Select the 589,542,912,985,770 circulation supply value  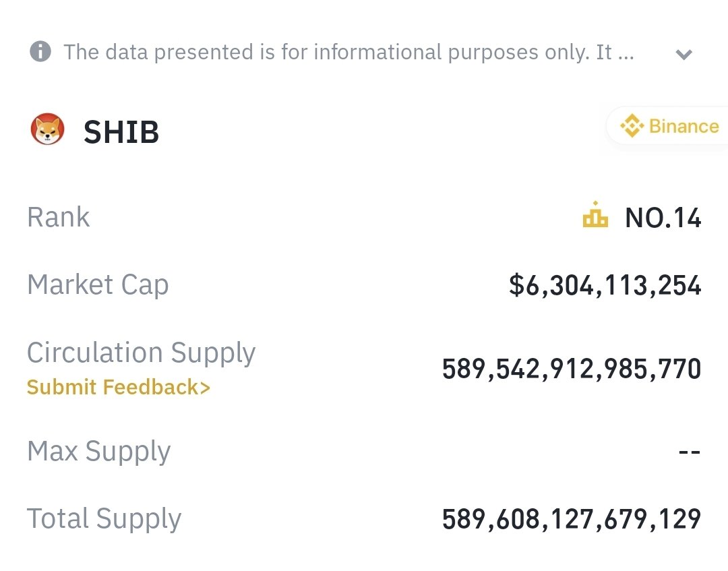click(572, 369)
